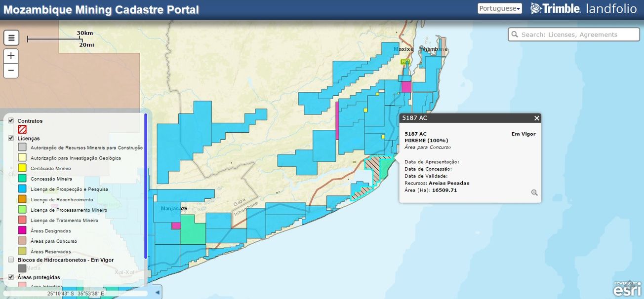The height and width of the screenshot is (299, 644).
Task: Click the Mozambique Mining Cadastre Portal title
Action: tap(101, 9)
